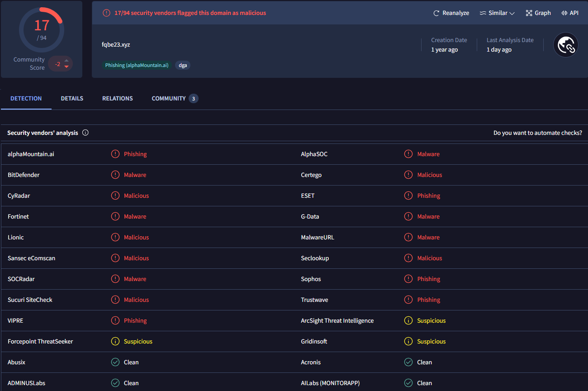The height and width of the screenshot is (391, 588).
Task: Click 'Phishing' result for Sophos
Action: click(x=429, y=279)
